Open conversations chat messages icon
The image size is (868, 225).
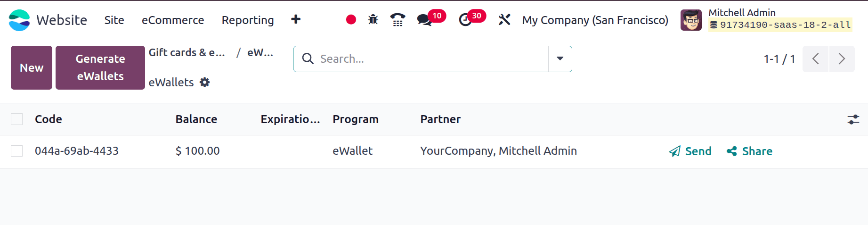coord(424,20)
